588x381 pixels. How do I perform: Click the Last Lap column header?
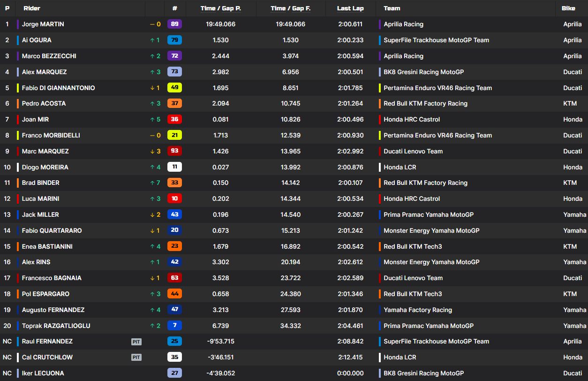tap(350, 8)
